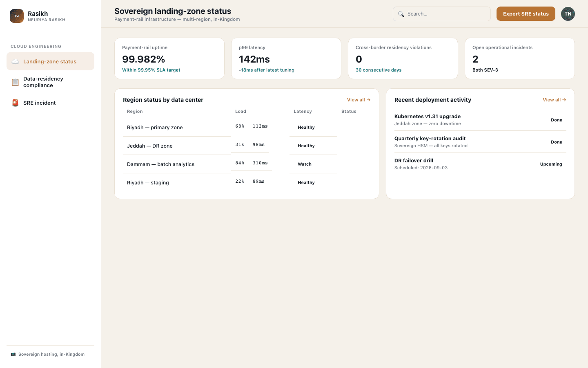The image size is (588, 368).
Task: Click the Sovereign landing-zone status heading
Action: 173,11
